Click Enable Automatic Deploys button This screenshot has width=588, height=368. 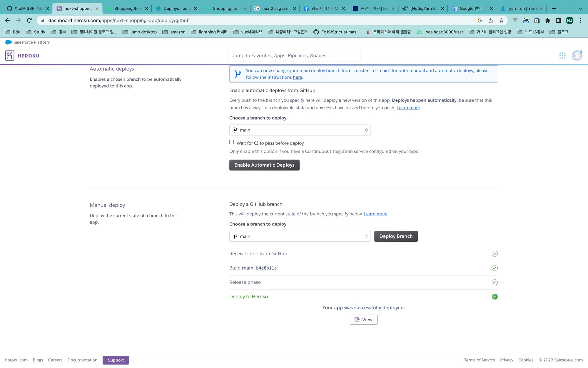tap(264, 165)
